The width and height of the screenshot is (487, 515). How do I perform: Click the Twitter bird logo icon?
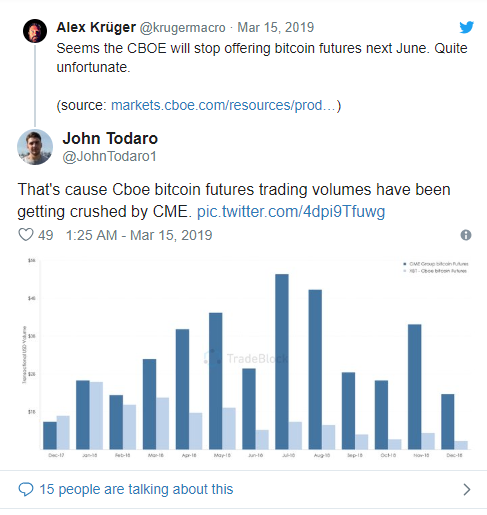[466, 27]
